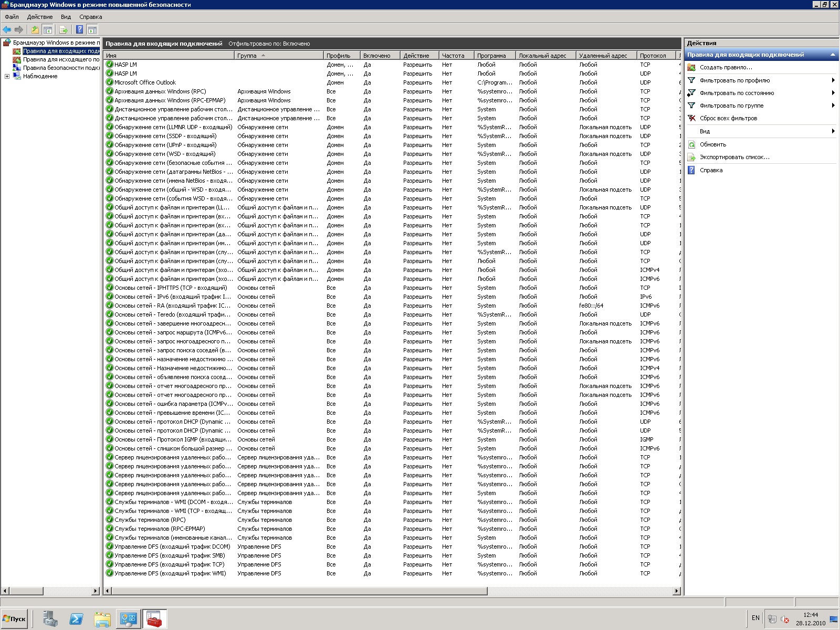The width and height of the screenshot is (840, 630).
Task: Open the 'Файл' menu
Action: coord(12,17)
